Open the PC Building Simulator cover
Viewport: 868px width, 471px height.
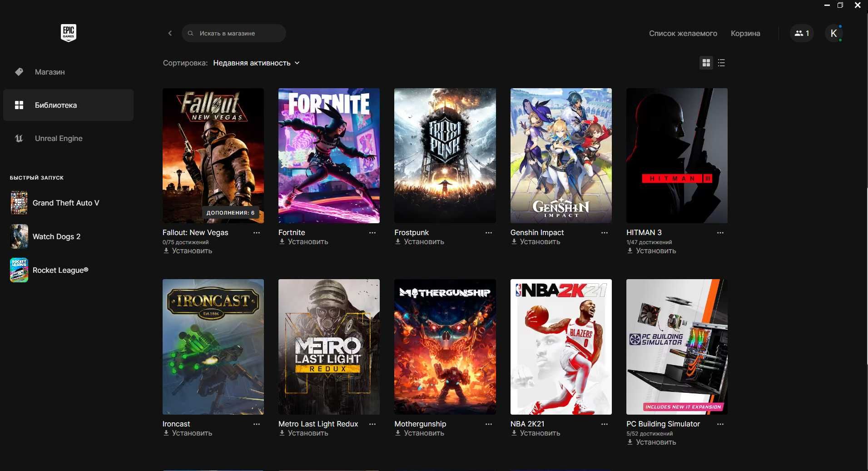pos(677,347)
